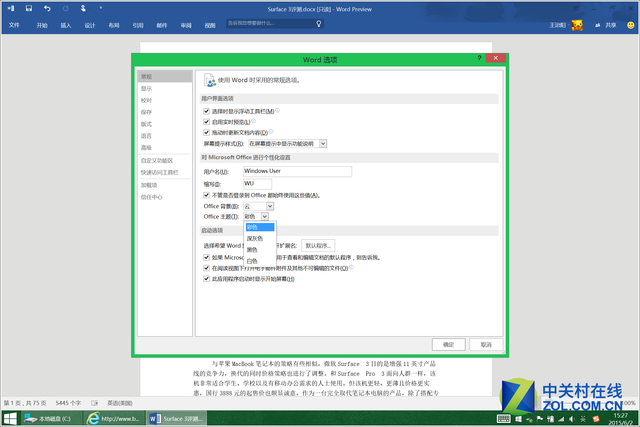Click the proofing book icon in status bar

click(x=95, y=403)
